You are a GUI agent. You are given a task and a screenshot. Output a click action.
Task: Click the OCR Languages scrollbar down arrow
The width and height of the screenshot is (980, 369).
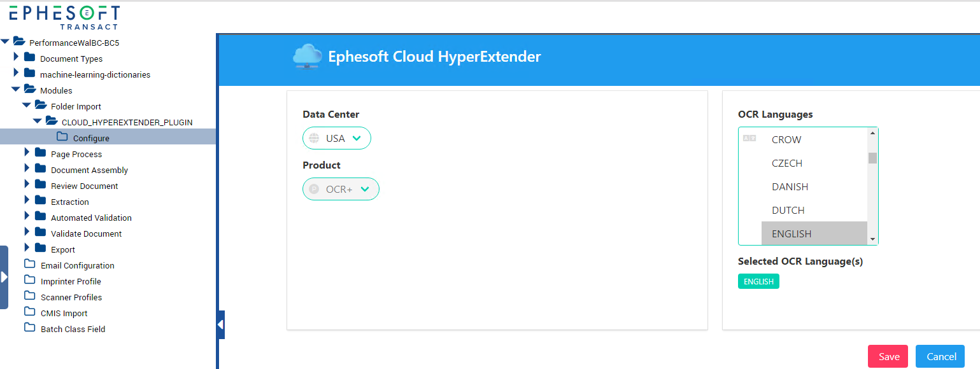click(x=872, y=239)
